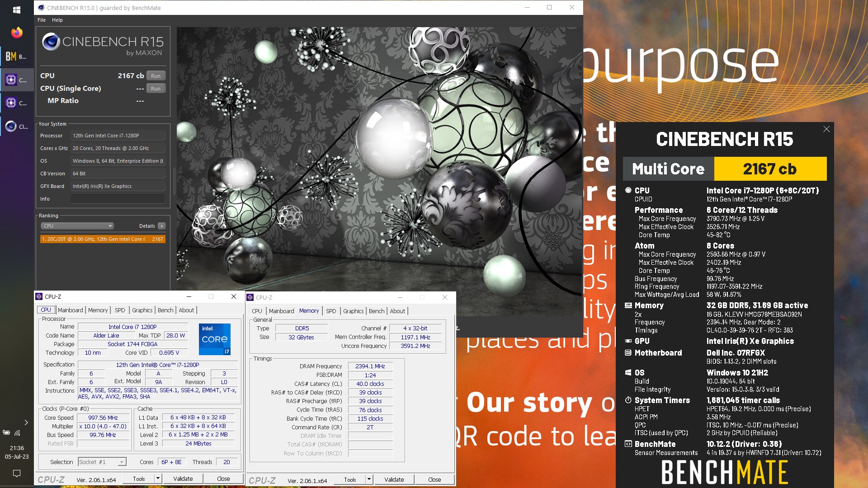Launch Firefox from the taskbar
Viewport: 868px width, 488px height.
17,33
